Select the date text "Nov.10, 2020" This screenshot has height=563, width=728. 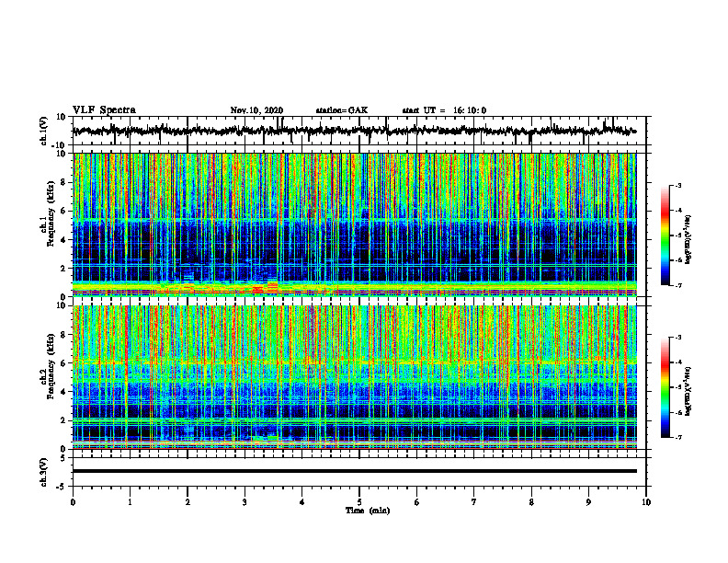click(256, 110)
